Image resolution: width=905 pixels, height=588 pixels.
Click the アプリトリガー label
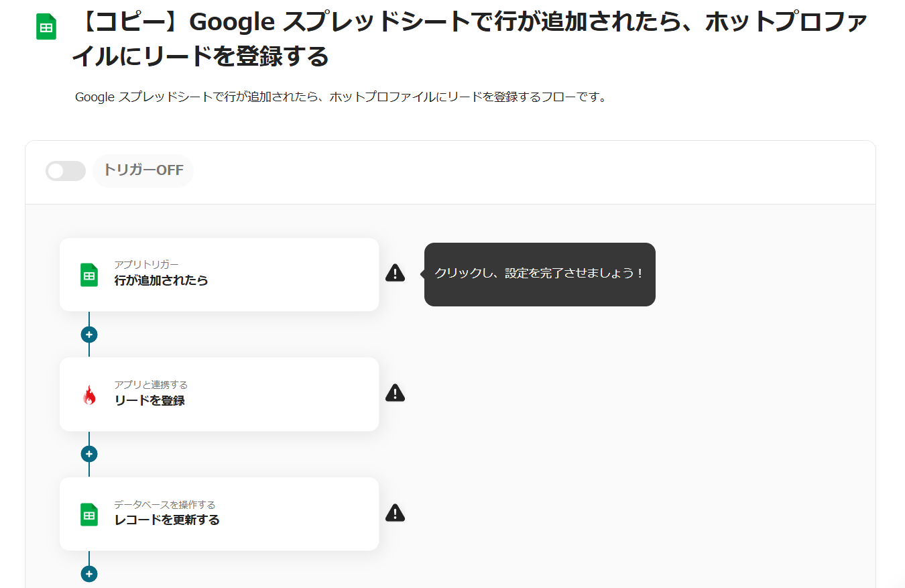point(146,265)
